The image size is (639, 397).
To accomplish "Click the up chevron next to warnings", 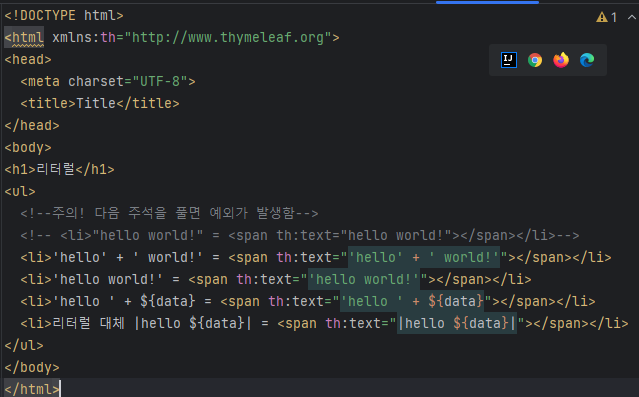I will 632,17.
